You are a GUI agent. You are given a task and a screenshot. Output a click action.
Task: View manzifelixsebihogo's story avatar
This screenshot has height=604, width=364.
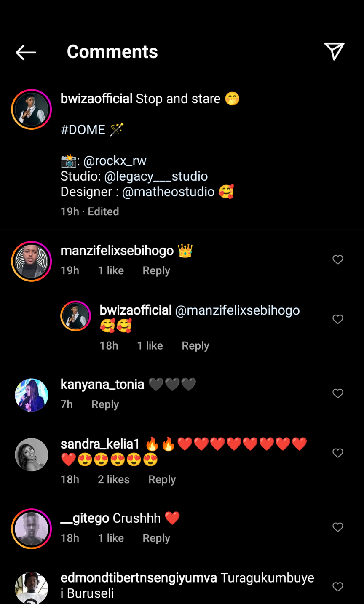(x=32, y=261)
